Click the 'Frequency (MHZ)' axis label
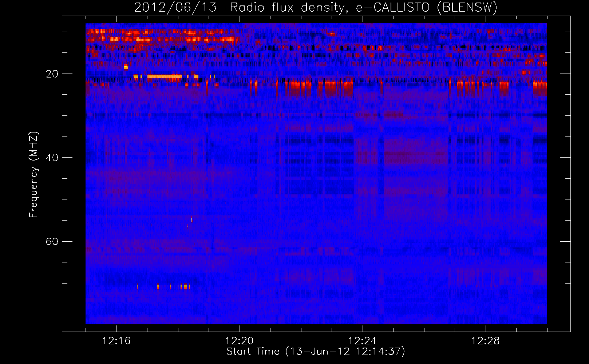The image size is (589, 364). [x=33, y=175]
